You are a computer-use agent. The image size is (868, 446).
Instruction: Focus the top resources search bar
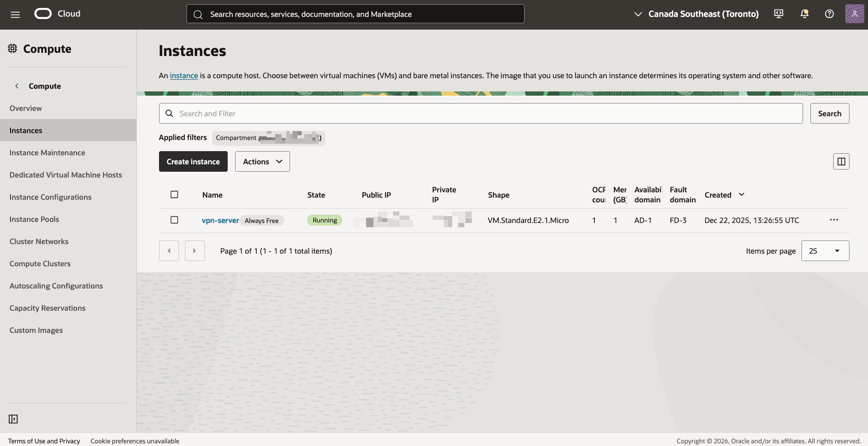click(x=356, y=14)
